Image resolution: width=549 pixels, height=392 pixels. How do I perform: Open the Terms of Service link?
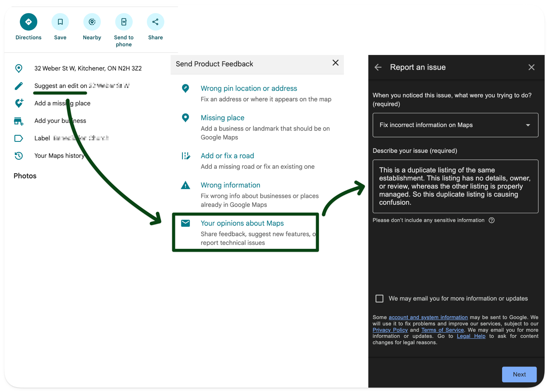(x=443, y=330)
